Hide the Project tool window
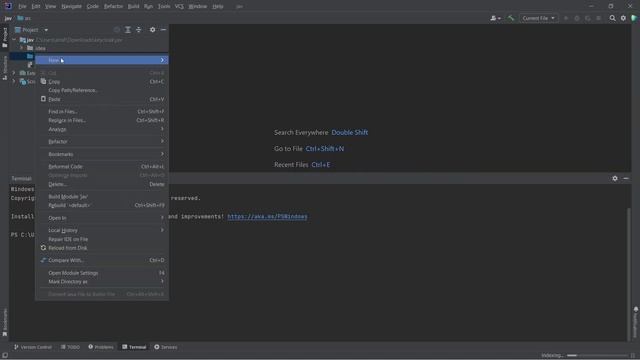 [x=163, y=30]
